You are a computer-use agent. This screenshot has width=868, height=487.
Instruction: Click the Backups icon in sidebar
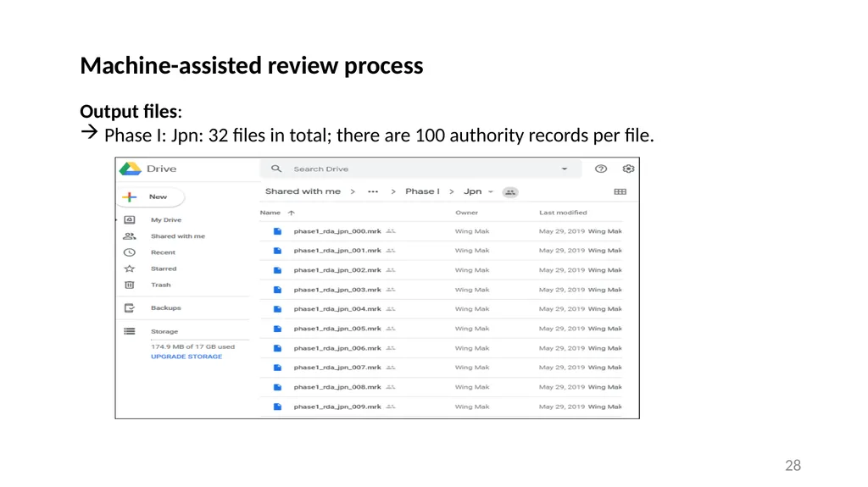(130, 307)
